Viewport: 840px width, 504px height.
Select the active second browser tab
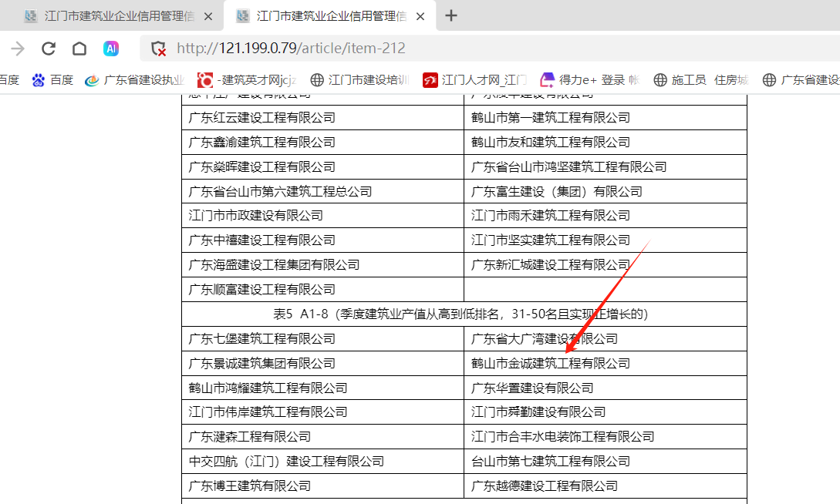point(332,16)
